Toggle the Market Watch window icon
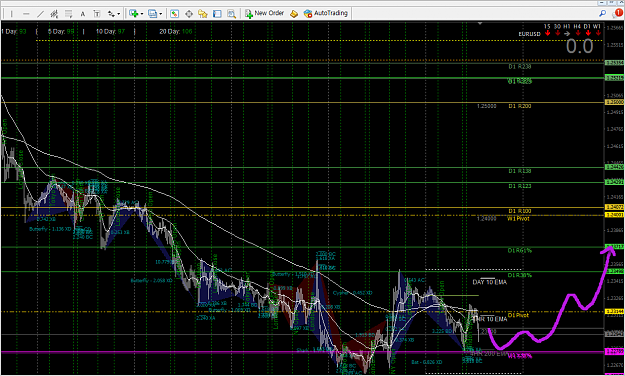The width and height of the screenshot is (625, 376). (x=174, y=14)
